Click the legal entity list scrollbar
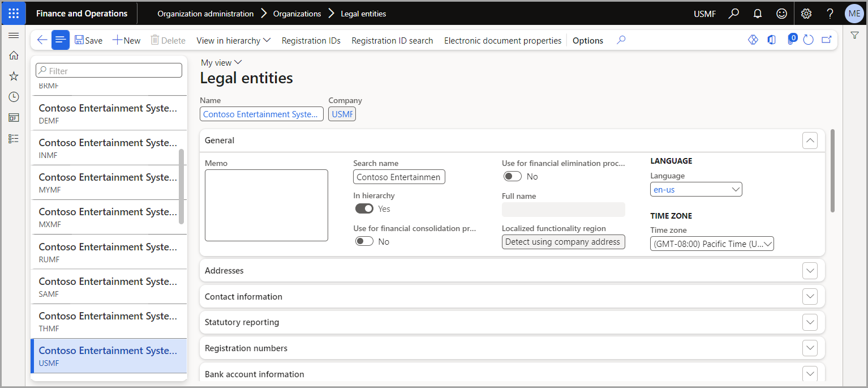 181,187
